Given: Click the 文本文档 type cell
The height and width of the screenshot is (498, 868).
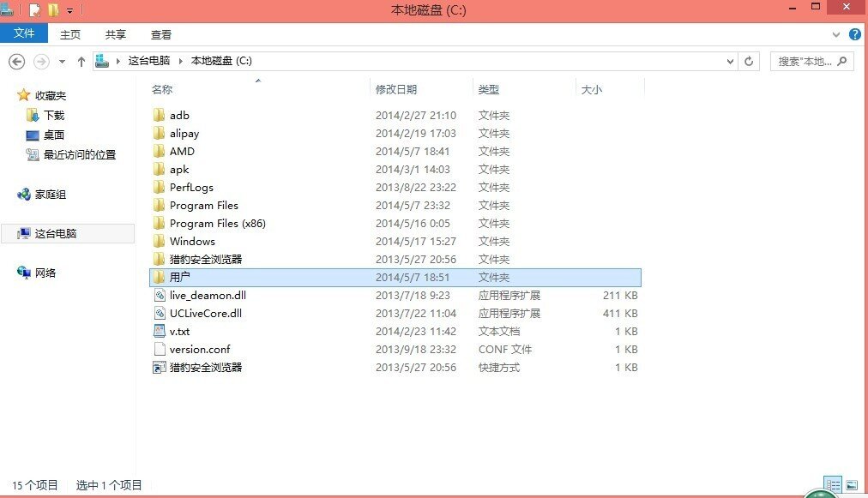Looking at the screenshot, I should [499, 332].
